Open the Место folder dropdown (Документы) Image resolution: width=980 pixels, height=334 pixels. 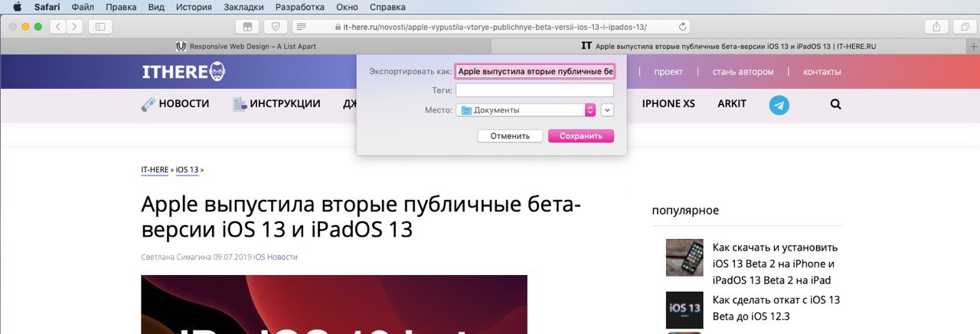pyautogui.click(x=525, y=110)
